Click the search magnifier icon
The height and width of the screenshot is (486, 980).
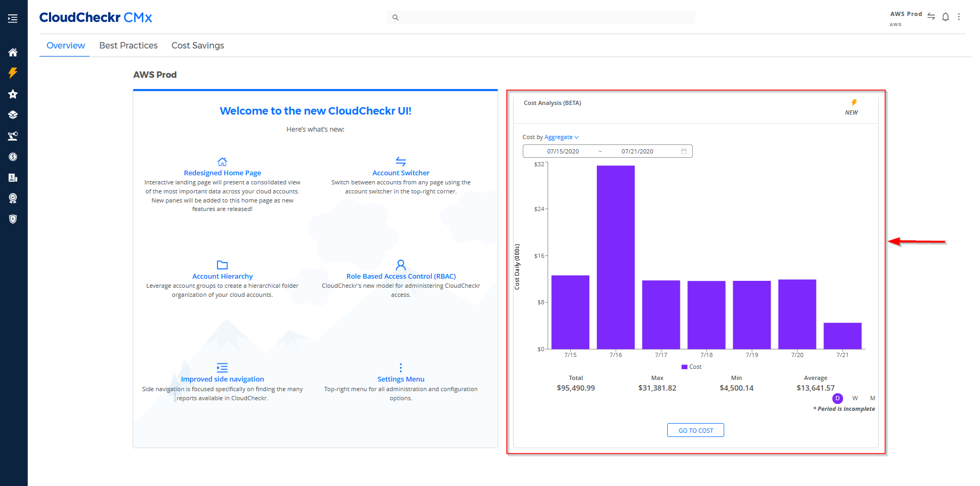click(x=395, y=18)
